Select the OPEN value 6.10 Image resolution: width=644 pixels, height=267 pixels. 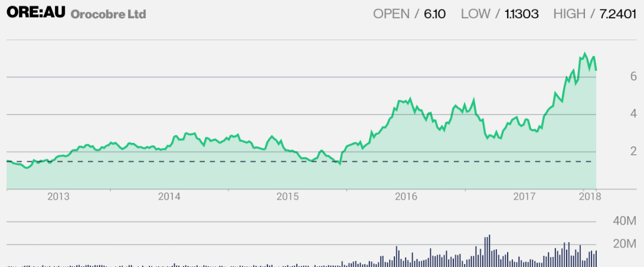[x=434, y=14]
